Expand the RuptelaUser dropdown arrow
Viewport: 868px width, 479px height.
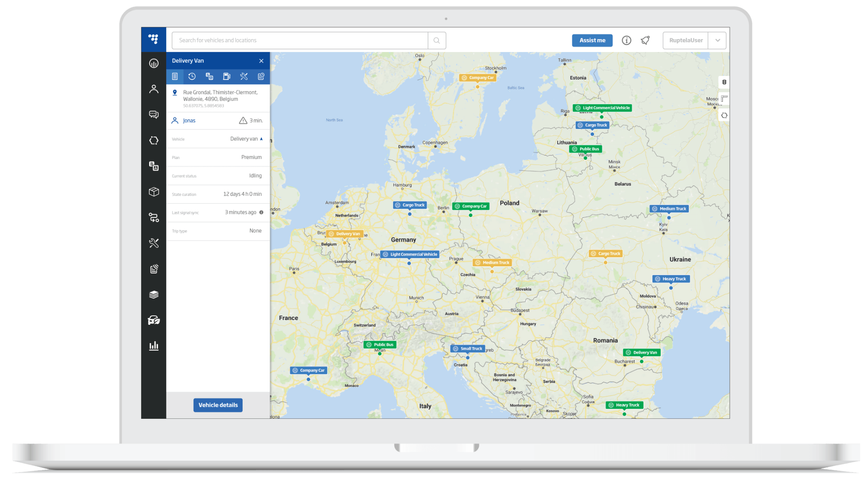click(718, 40)
